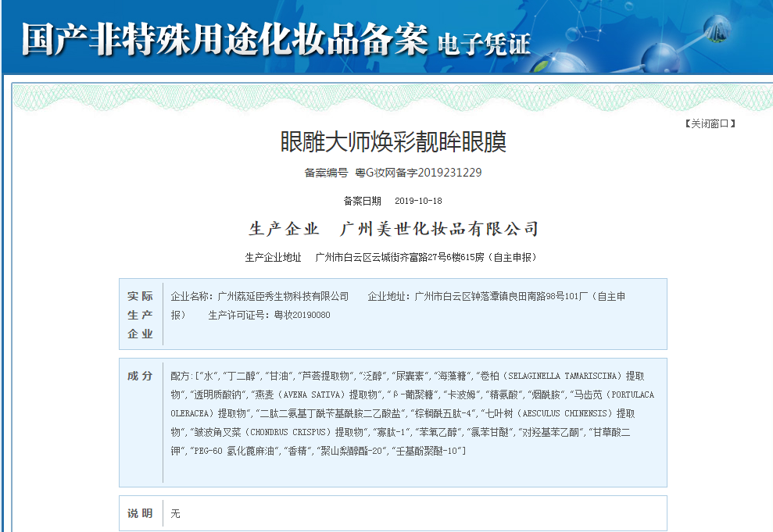Click ingredient CHONDRUS CRISPUS in the formula
Screen dimensions: 773x532
[288, 432]
